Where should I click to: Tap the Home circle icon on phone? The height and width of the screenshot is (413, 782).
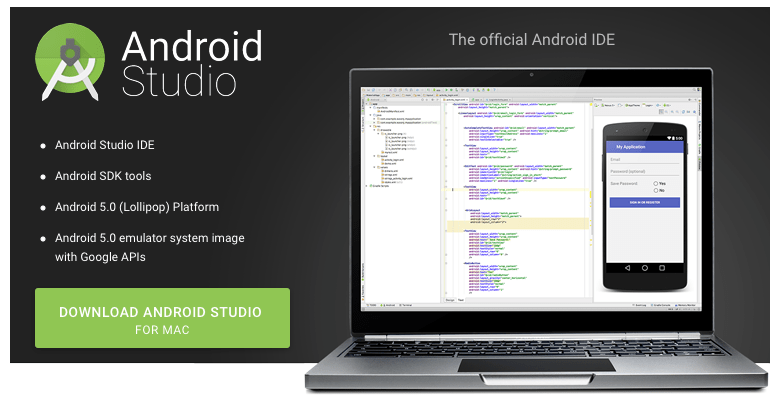click(645, 268)
